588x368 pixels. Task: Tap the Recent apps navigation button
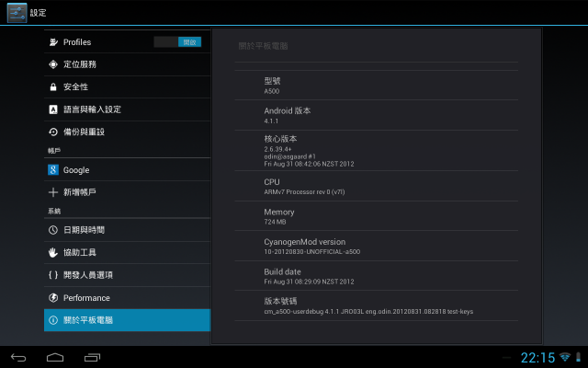(x=92, y=358)
